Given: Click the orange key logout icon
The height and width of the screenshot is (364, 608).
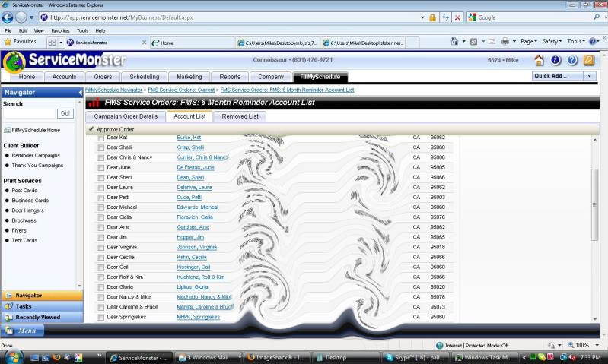Looking at the screenshot, I should (x=588, y=61).
